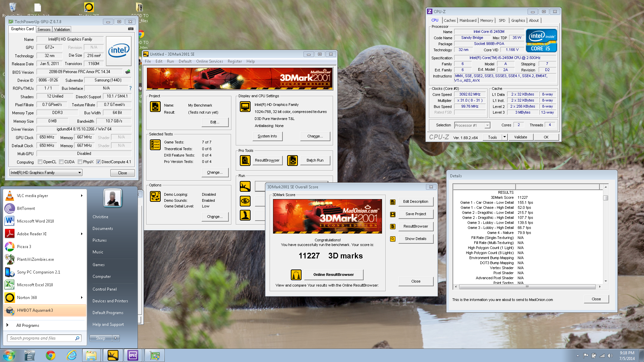Click the Online ResultBrowser people icon
644x362 pixels.
pyautogui.click(x=296, y=275)
